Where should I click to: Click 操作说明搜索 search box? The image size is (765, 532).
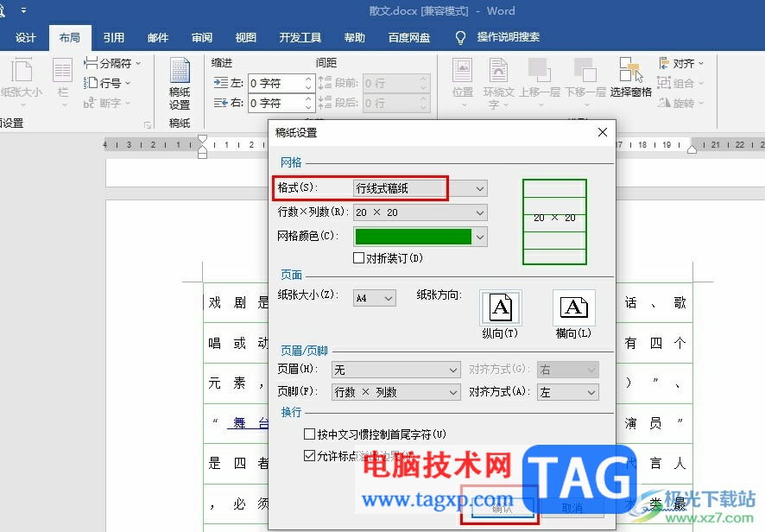[509, 37]
